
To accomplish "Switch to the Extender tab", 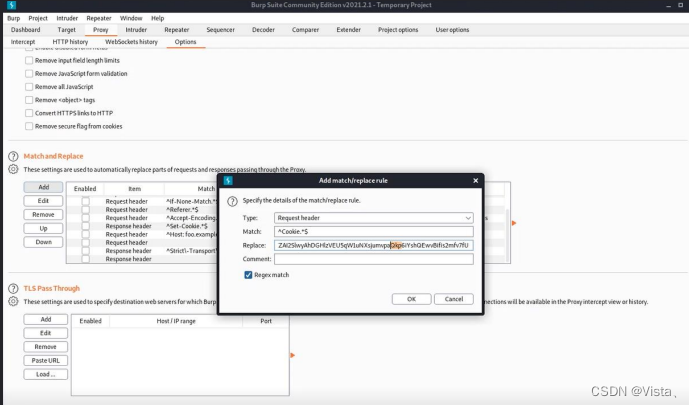I will [348, 30].
